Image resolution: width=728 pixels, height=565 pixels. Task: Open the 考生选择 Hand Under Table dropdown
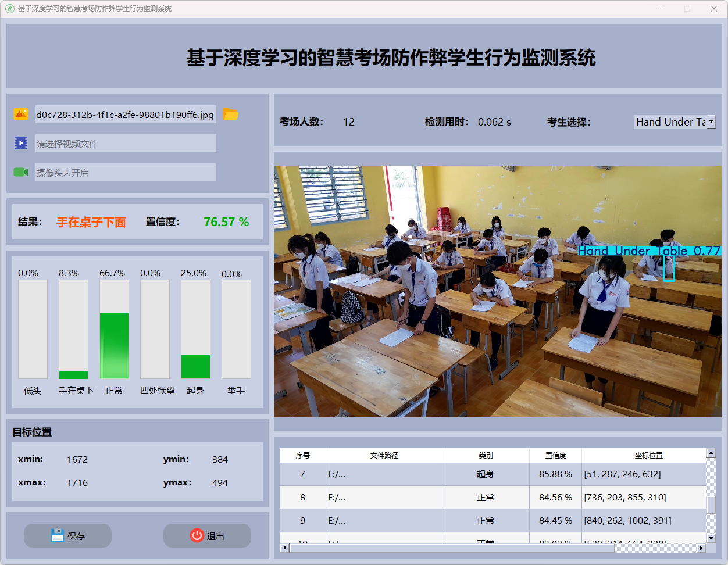point(675,121)
